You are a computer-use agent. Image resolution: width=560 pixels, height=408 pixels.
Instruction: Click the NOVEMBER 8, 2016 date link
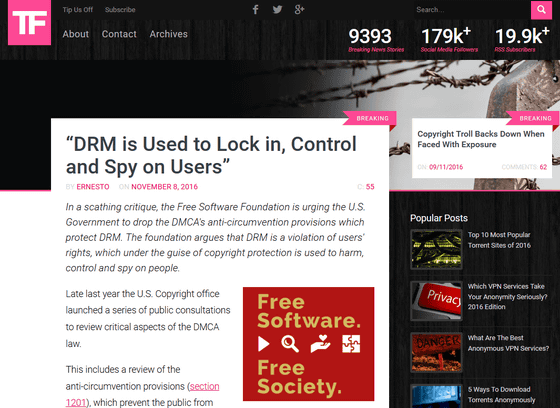164,187
